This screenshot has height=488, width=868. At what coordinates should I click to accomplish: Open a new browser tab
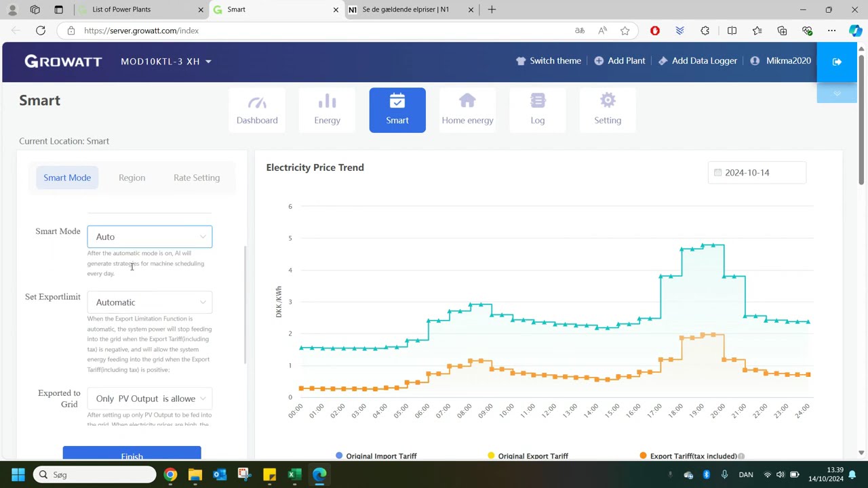492,9
